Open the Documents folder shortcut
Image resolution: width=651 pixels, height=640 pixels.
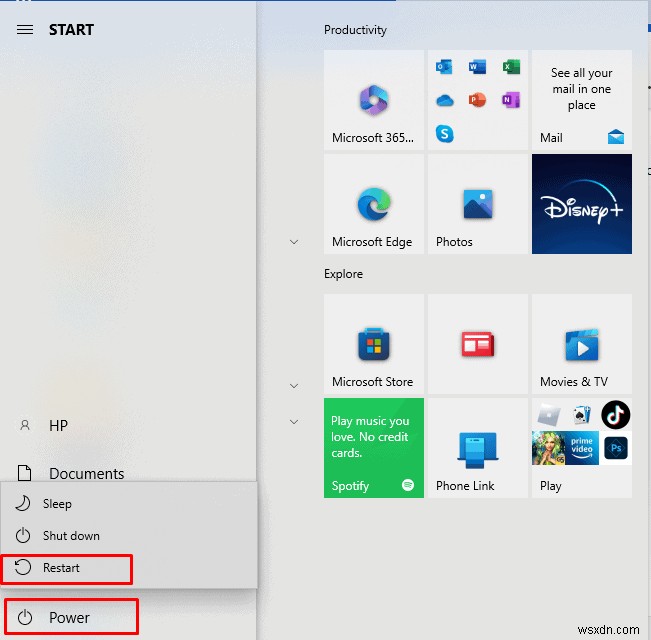coord(128,473)
